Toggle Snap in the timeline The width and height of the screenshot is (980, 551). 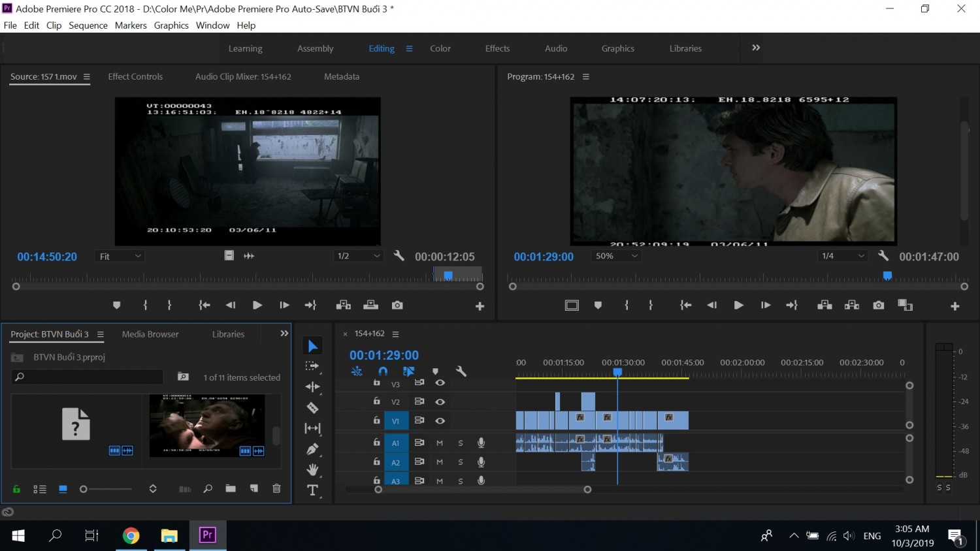point(383,371)
